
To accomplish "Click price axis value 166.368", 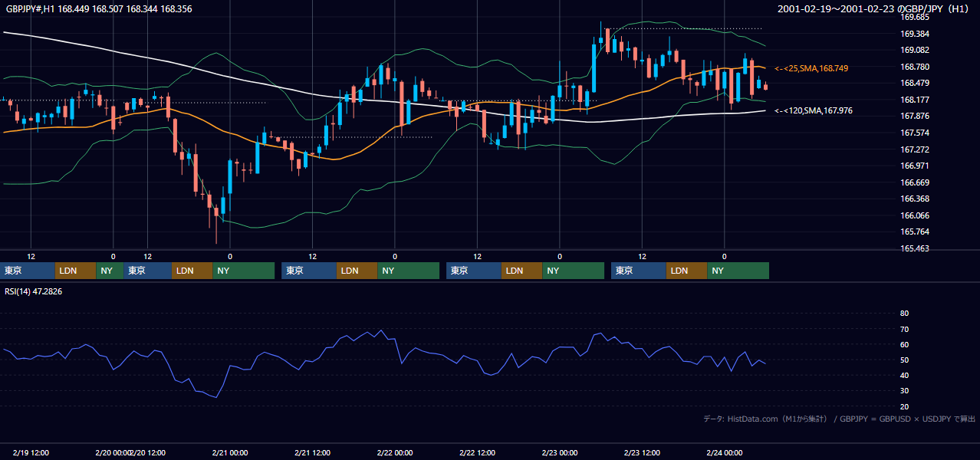I will point(914,199).
